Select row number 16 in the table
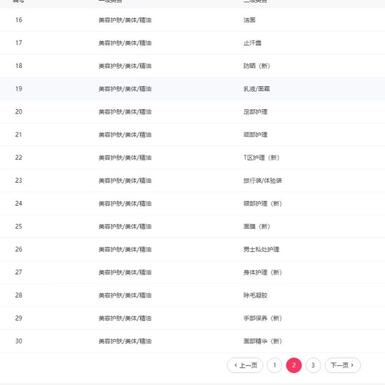The image size is (385, 385). [19, 20]
